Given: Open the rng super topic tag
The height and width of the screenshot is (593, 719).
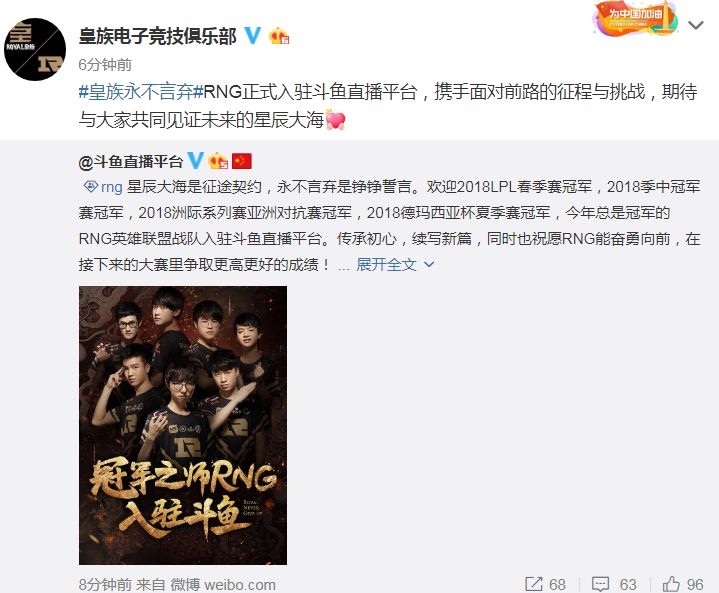Looking at the screenshot, I should (x=103, y=187).
